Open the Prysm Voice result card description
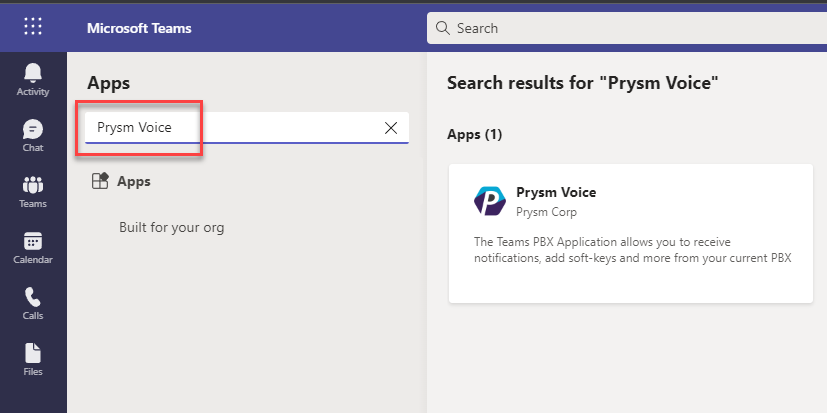The width and height of the screenshot is (827, 413). pos(632,251)
